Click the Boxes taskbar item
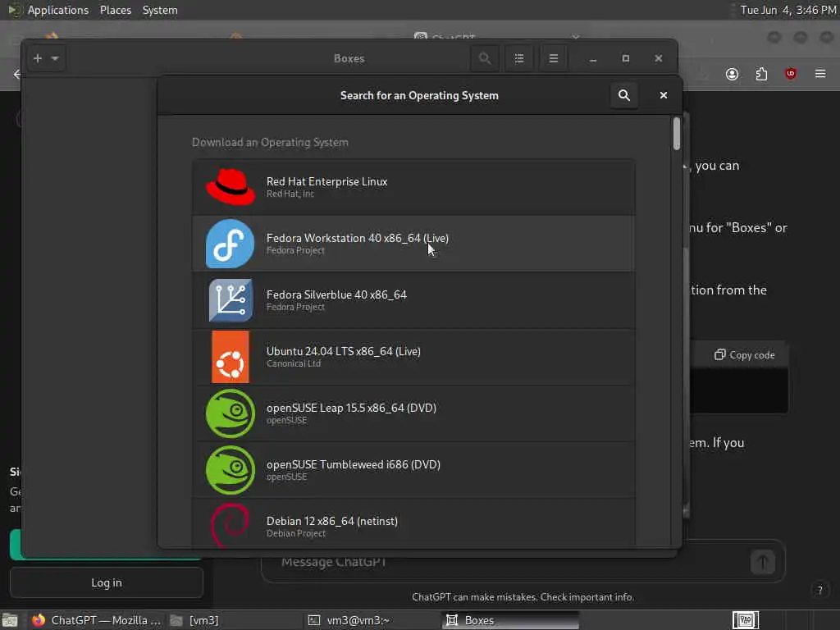The image size is (840, 630). coord(512,620)
